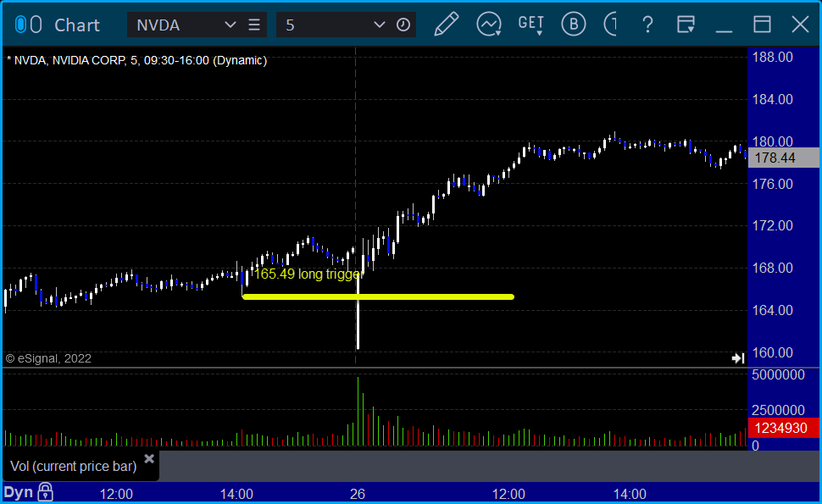Click the tallest green volume bar
Viewport: 822px width, 504px height.
(x=358, y=412)
